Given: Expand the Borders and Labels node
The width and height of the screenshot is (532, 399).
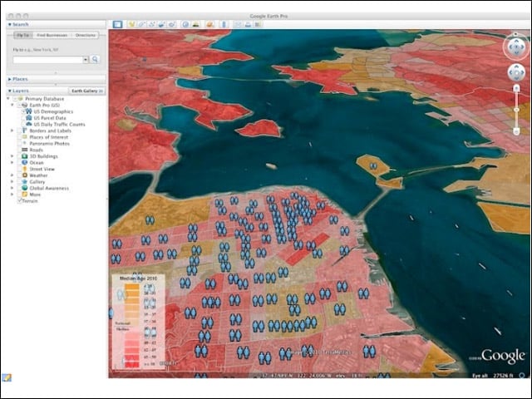Looking at the screenshot, I should [12, 131].
